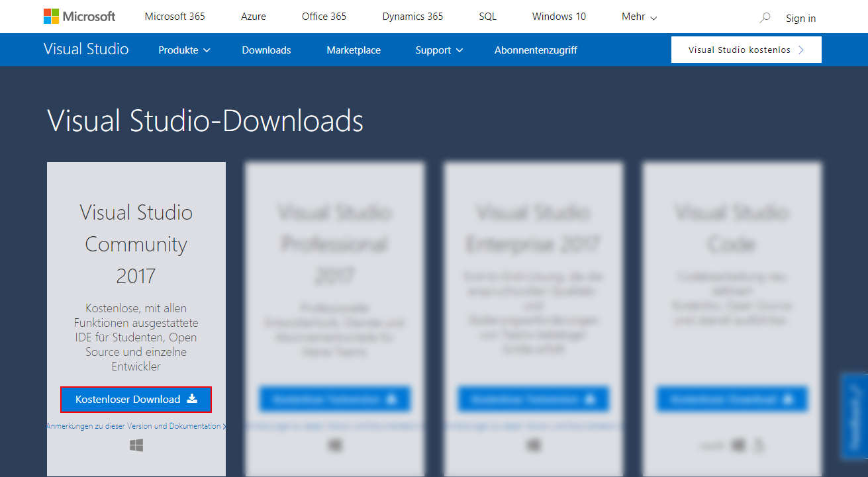Open Office 365 nav item
Viewport: 868px width, 477px height.
(x=324, y=17)
